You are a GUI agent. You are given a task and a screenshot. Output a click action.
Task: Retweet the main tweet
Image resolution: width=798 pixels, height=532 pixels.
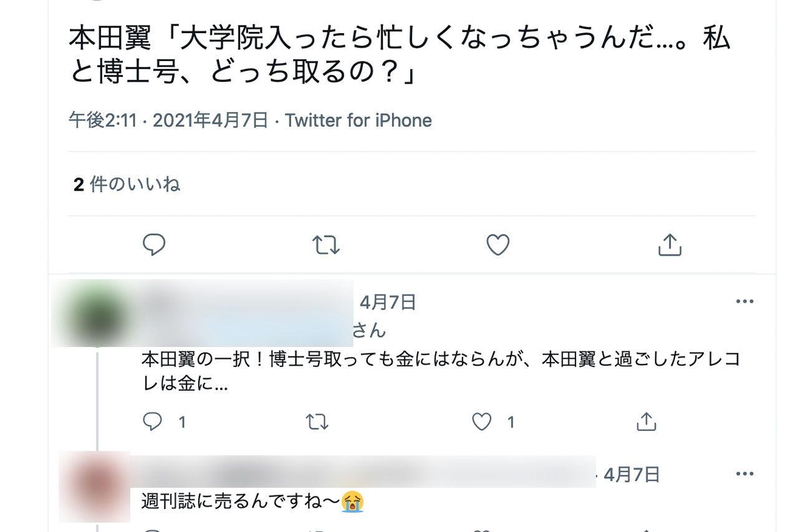click(325, 245)
